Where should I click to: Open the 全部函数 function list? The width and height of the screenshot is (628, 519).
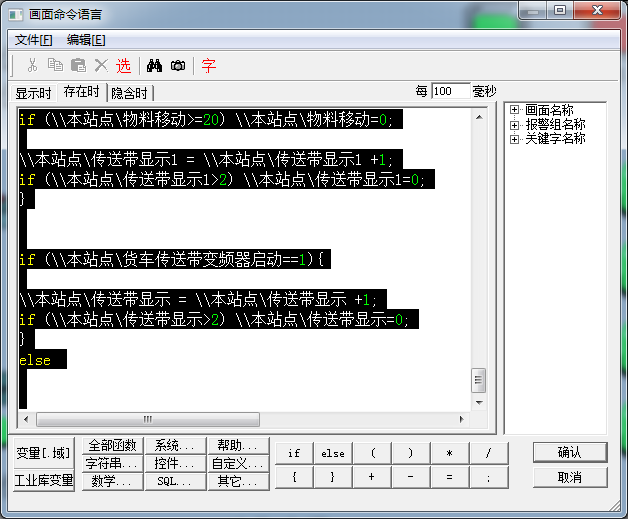(113, 445)
